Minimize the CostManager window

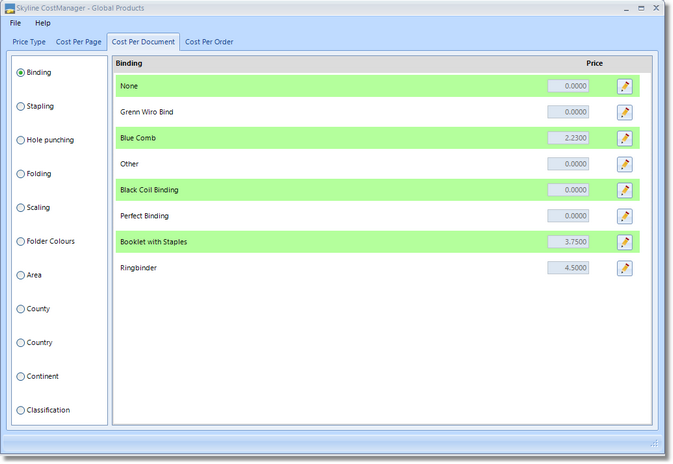point(626,9)
